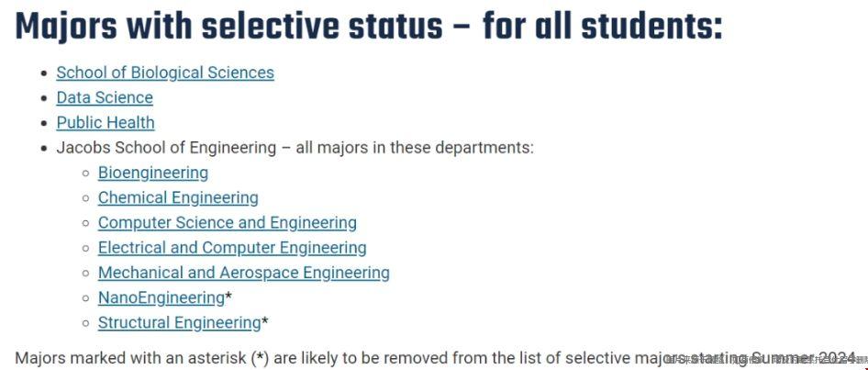Visit the NanoEngineering link

[161, 298]
